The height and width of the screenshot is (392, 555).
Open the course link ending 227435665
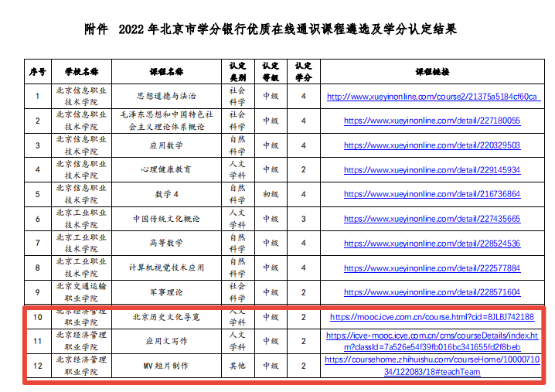[432, 219]
